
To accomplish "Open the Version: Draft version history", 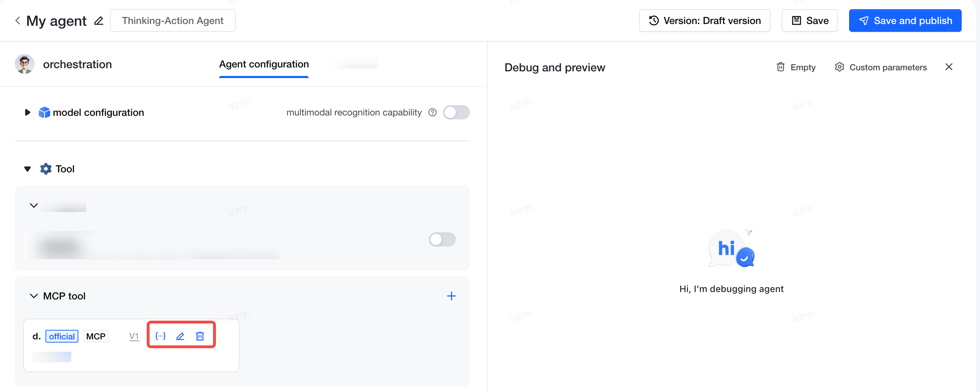I will [704, 20].
